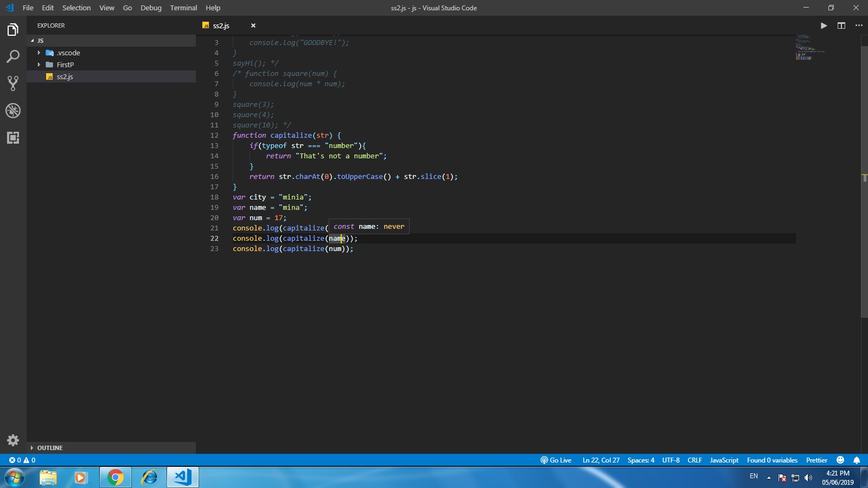Expand the .vscode folder
The height and width of the screenshot is (488, 868).
[111, 53]
